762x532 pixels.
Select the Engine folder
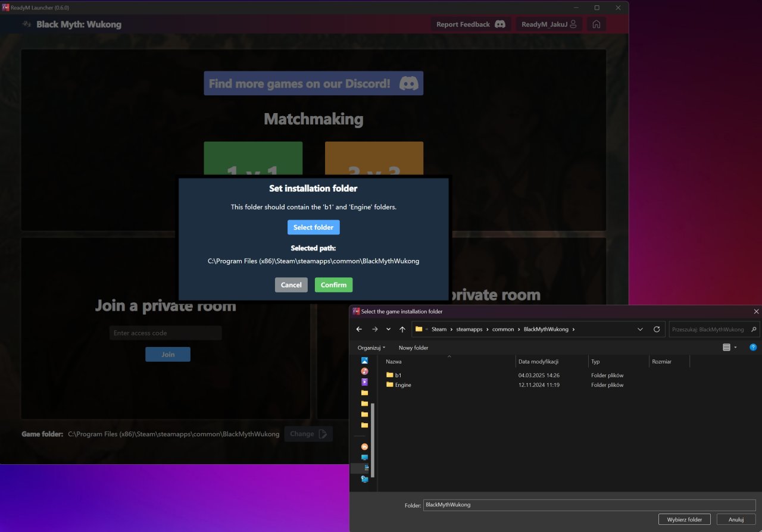(x=398, y=384)
